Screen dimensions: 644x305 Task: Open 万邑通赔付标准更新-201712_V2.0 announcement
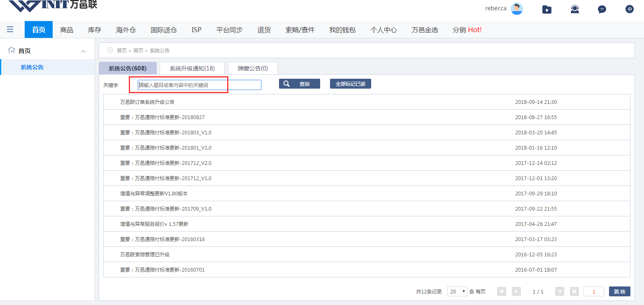(x=165, y=163)
